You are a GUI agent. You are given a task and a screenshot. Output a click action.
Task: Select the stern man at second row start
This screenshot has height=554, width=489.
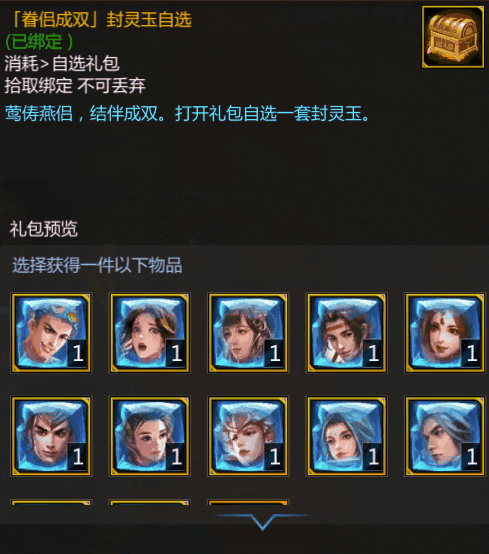(x=51, y=436)
